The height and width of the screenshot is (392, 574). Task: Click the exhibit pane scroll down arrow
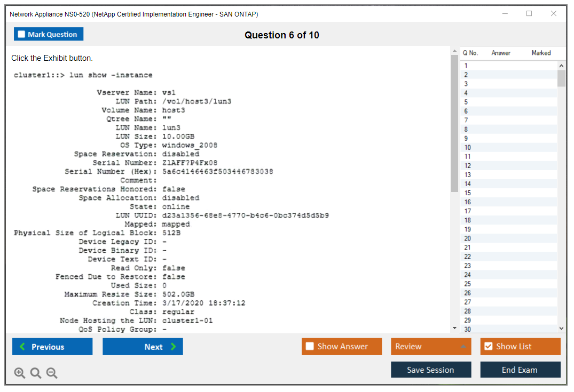[454, 328]
